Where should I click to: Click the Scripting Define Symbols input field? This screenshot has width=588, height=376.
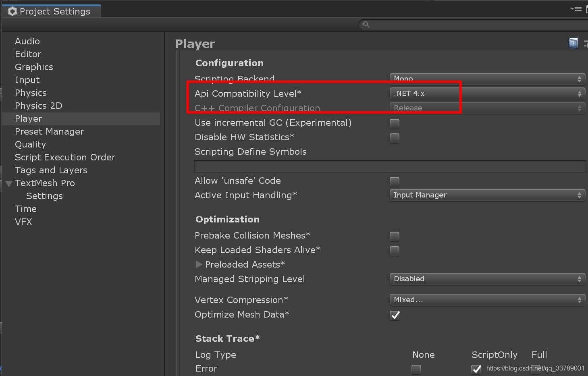(x=389, y=166)
